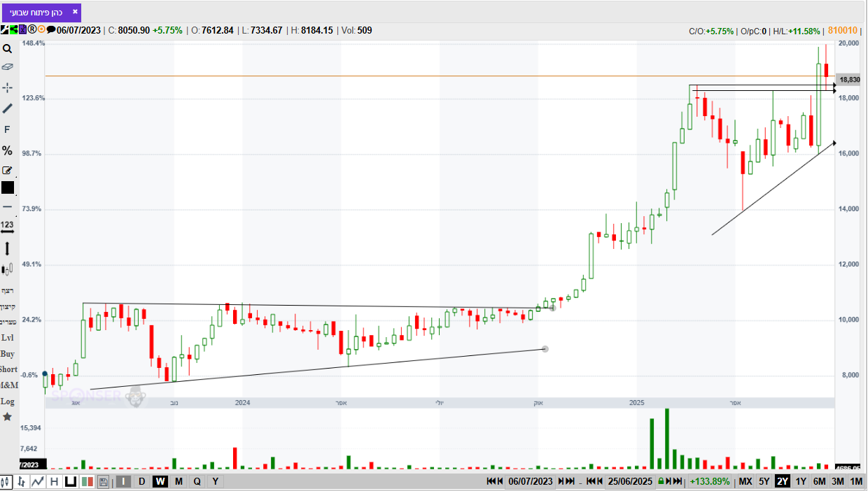Image resolution: width=868 pixels, height=491 pixels.
Task: Open M&M option in sidebar
Action: (x=9, y=385)
